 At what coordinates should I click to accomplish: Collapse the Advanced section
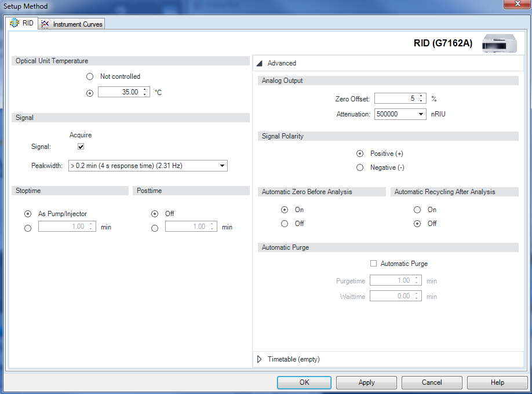[x=259, y=63]
